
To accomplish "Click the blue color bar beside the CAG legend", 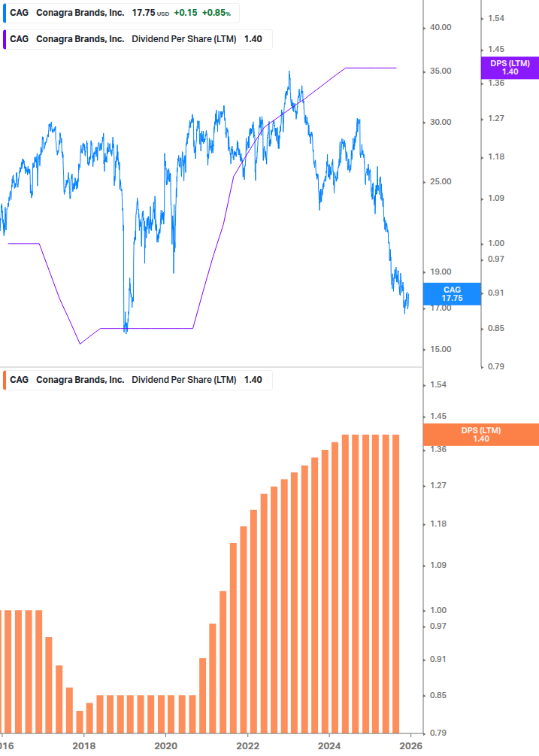I will pyautogui.click(x=5, y=13).
